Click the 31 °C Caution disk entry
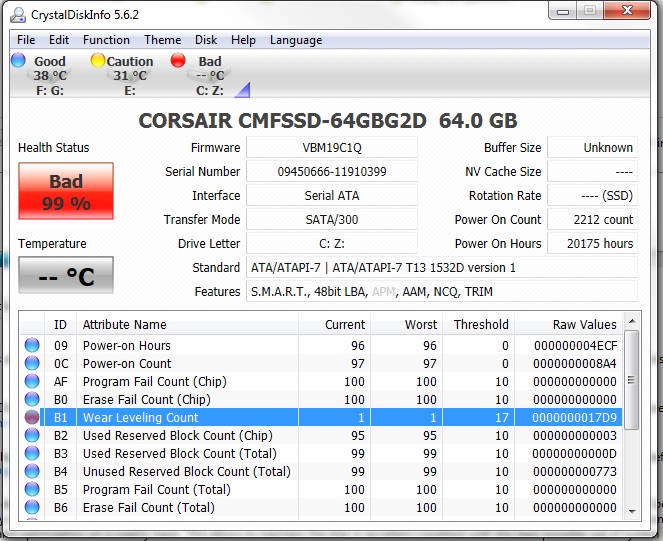The height and width of the screenshot is (541, 663). coord(130,75)
